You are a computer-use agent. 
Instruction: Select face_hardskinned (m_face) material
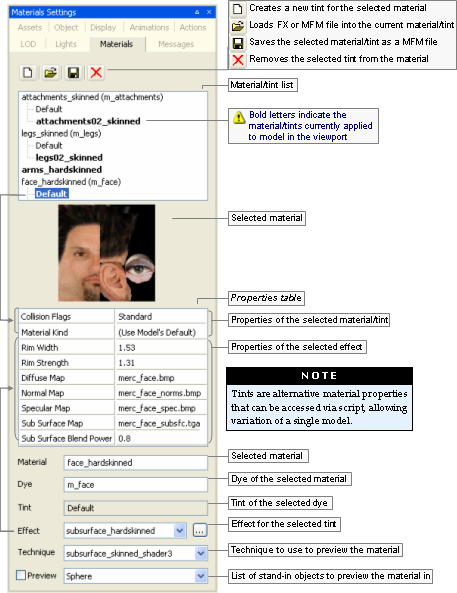coord(71,182)
